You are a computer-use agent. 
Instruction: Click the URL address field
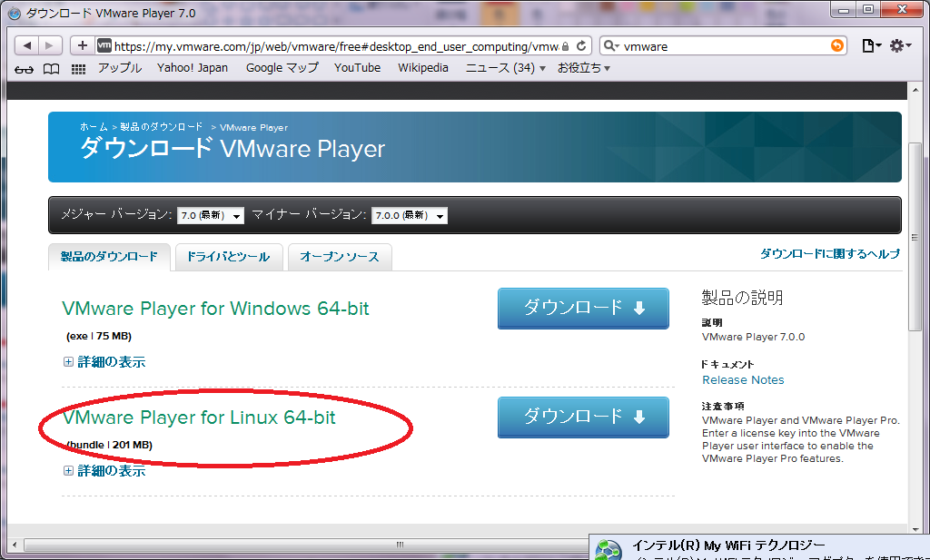pyautogui.click(x=335, y=46)
